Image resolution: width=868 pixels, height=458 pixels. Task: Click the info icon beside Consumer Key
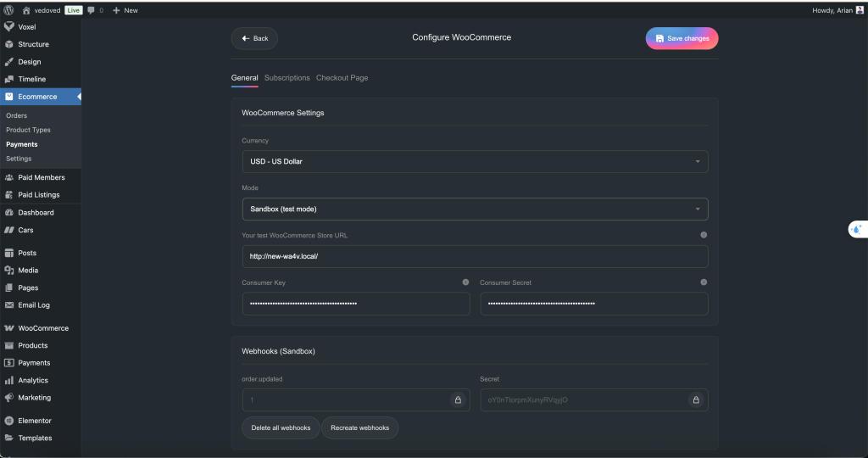pos(465,282)
